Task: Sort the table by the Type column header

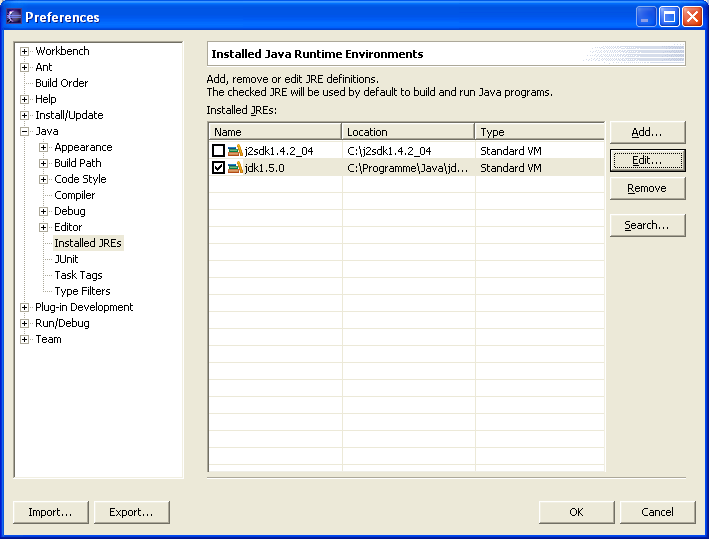Action: pos(539,132)
